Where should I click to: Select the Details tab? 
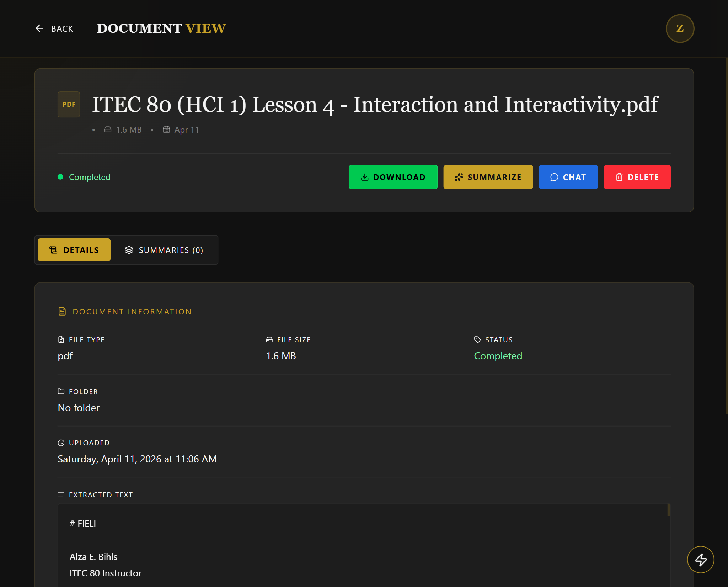coord(74,250)
